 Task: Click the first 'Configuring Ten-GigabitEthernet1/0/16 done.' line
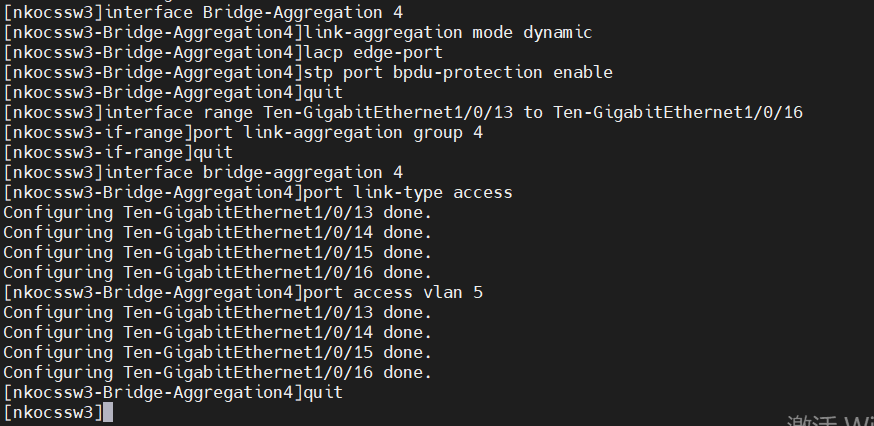point(217,272)
